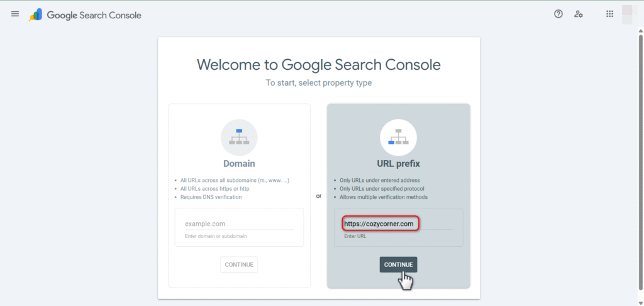
Task: Click the example.com domain input field
Action: [x=239, y=224]
